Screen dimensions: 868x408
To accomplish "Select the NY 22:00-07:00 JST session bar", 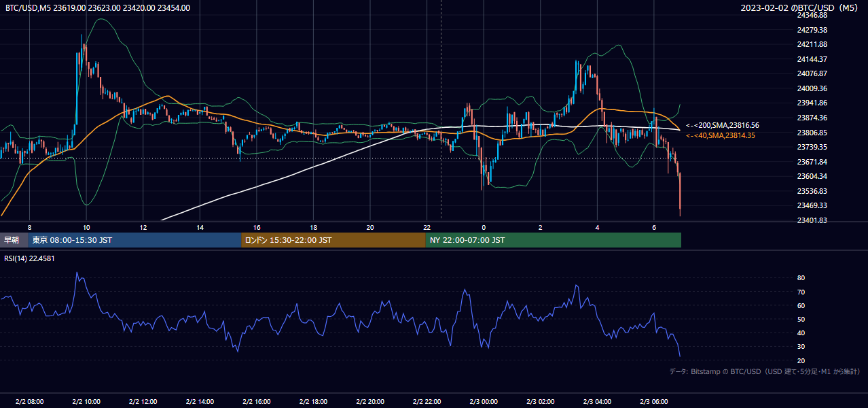I will pyautogui.click(x=554, y=240).
